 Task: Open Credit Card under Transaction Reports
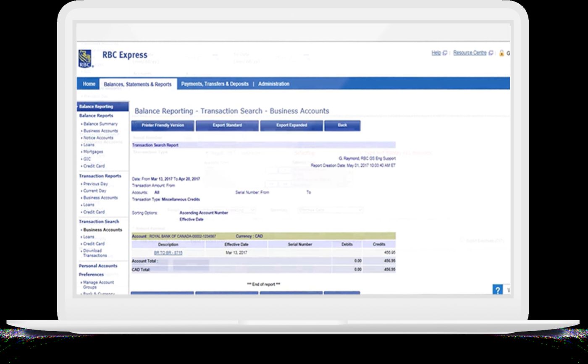[x=94, y=212]
